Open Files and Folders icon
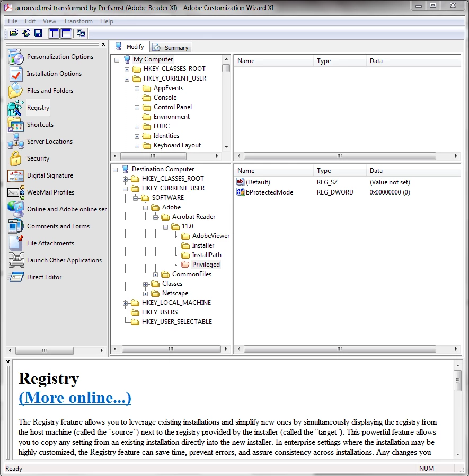469x476 pixels. pyautogui.click(x=16, y=91)
